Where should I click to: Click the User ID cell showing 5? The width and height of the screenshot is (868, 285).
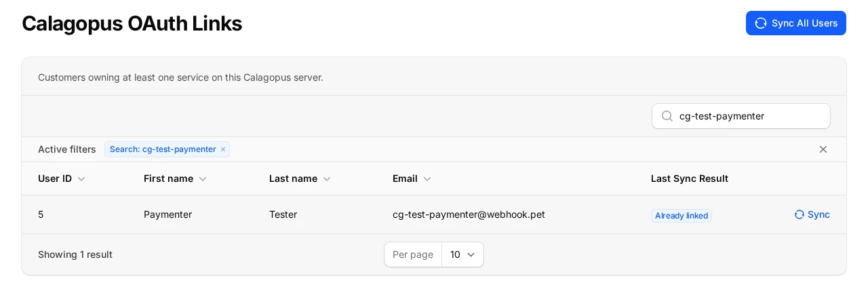[41, 214]
